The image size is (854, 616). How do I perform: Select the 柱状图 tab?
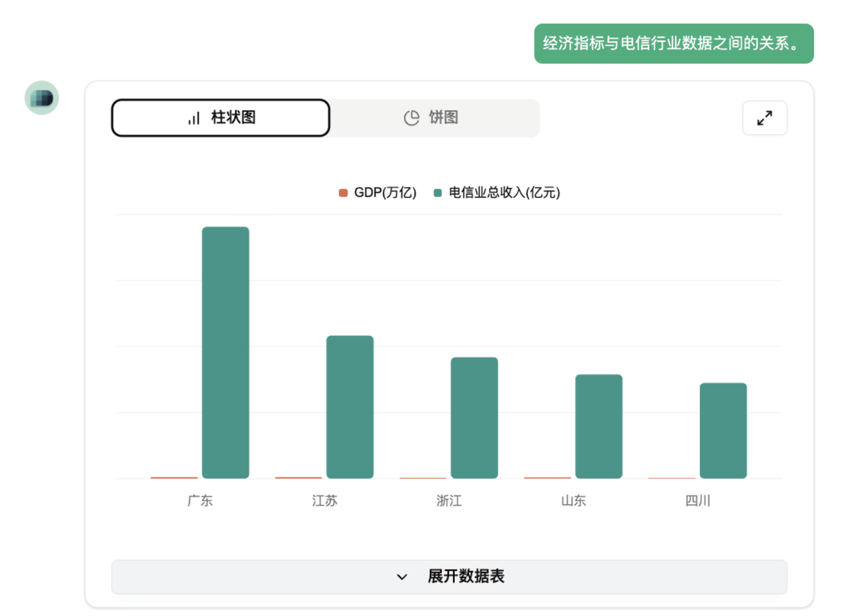pyautogui.click(x=221, y=118)
